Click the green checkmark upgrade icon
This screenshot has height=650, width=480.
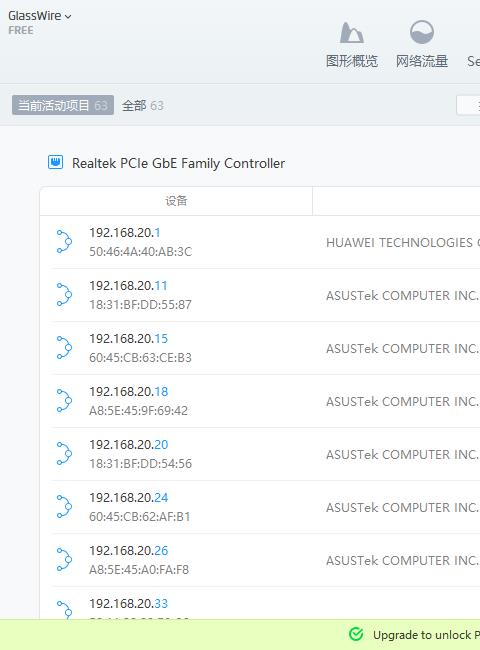[356, 634]
